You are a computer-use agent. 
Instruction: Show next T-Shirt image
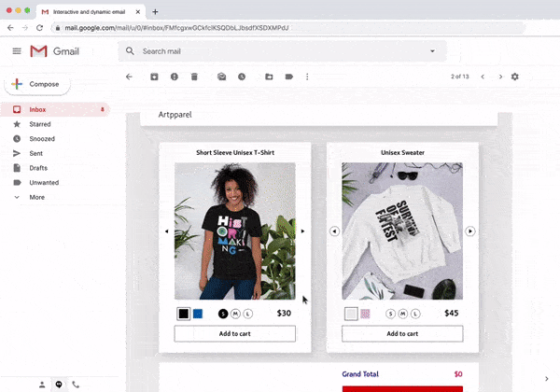pyautogui.click(x=302, y=231)
